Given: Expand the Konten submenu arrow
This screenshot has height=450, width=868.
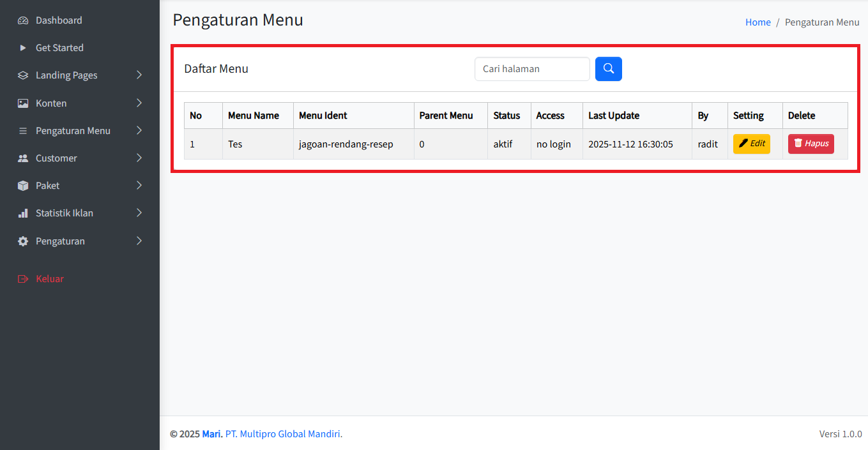Looking at the screenshot, I should (x=139, y=103).
